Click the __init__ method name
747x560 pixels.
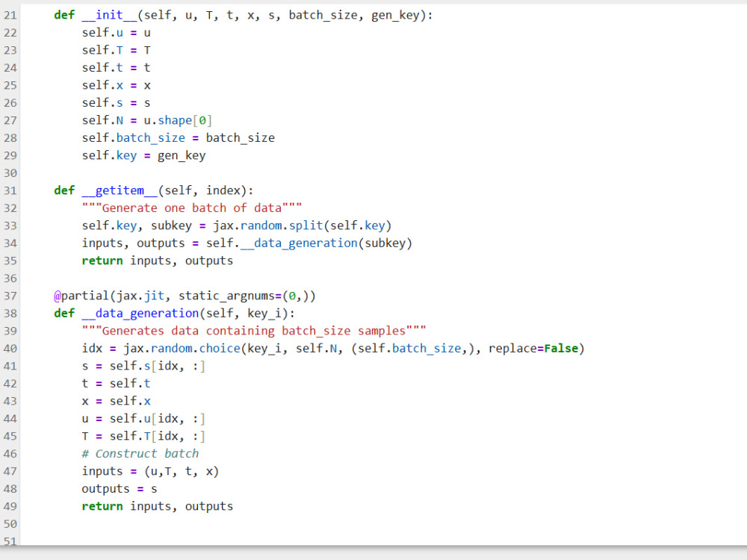[109, 15]
